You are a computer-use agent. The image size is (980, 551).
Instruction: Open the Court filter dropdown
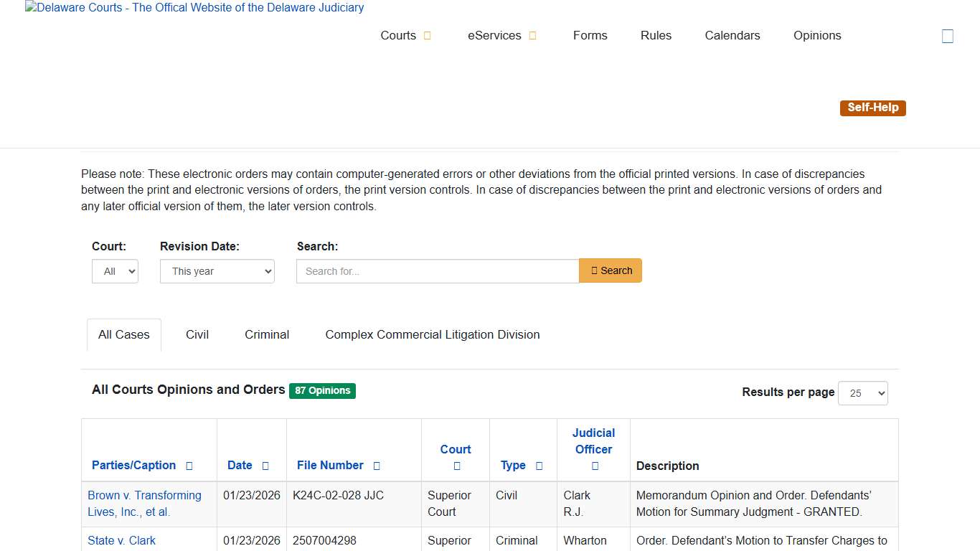(x=115, y=271)
